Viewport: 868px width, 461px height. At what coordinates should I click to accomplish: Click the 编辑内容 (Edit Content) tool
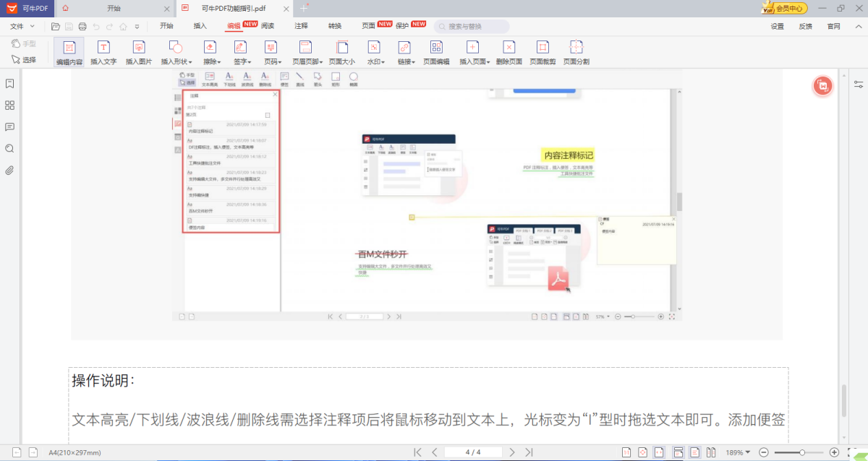pos(69,52)
